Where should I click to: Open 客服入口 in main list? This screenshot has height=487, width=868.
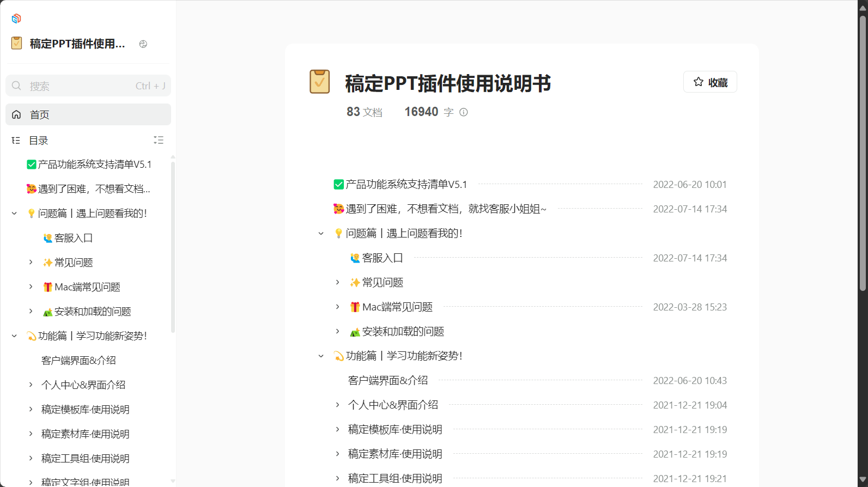(377, 258)
